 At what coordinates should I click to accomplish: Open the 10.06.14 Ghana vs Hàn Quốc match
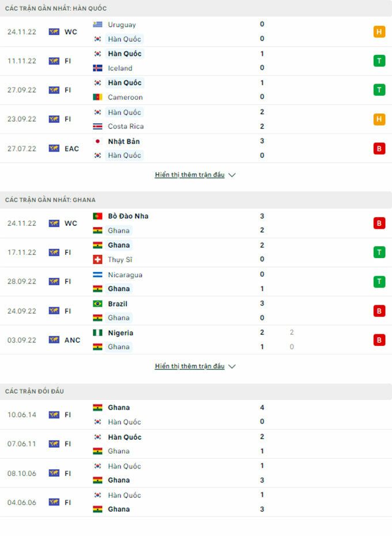(196, 414)
